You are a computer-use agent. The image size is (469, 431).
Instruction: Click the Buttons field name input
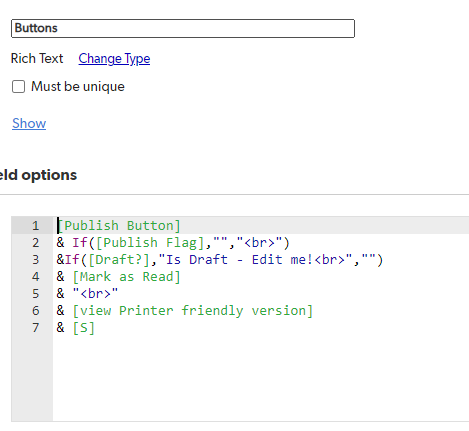click(183, 28)
